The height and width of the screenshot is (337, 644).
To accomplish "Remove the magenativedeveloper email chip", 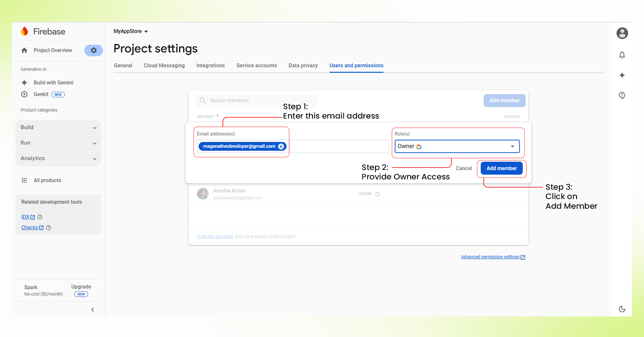I will click(281, 146).
